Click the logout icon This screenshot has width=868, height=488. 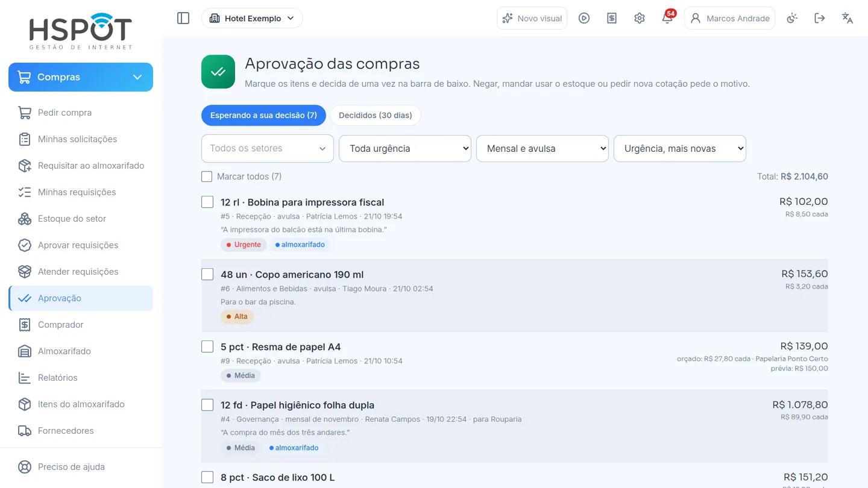pyautogui.click(x=820, y=18)
